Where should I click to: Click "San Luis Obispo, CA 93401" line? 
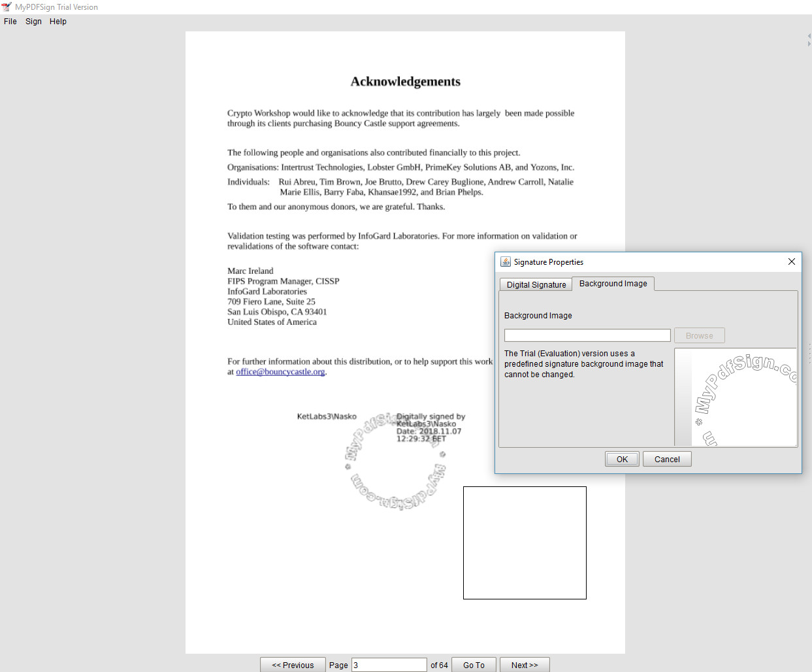coord(277,312)
